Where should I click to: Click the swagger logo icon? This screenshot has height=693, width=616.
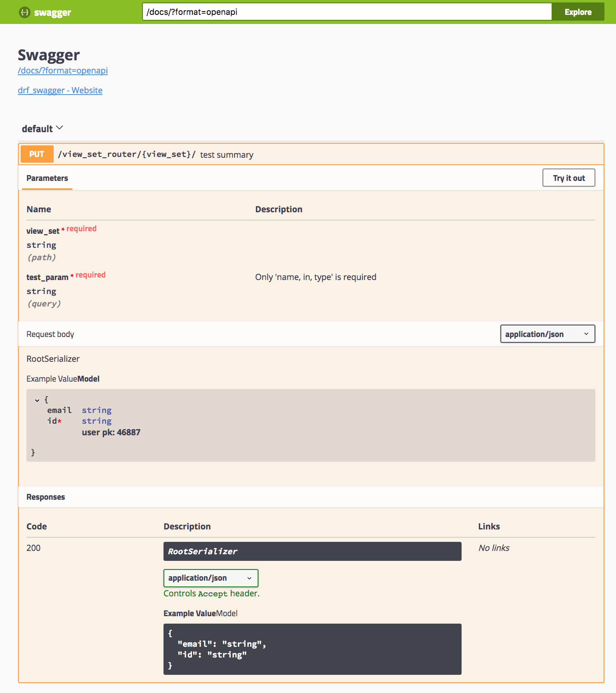coord(25,12)
